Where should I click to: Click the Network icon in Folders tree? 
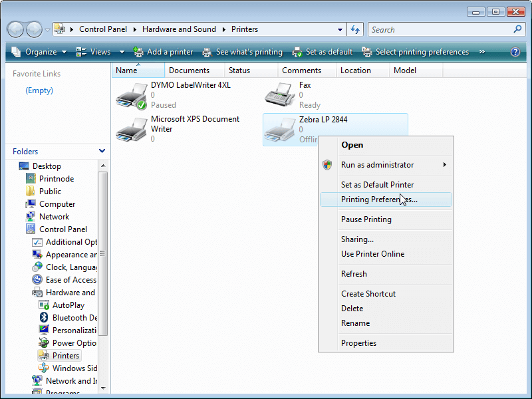(x=31, y=216)
